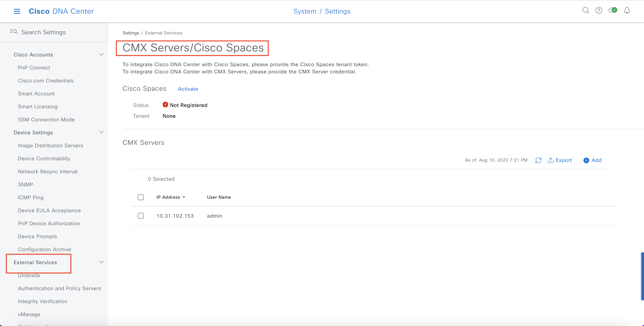Click the cloud connectivity status icon
Viewport: 644px width, 326px height.
tap(613, 10)
